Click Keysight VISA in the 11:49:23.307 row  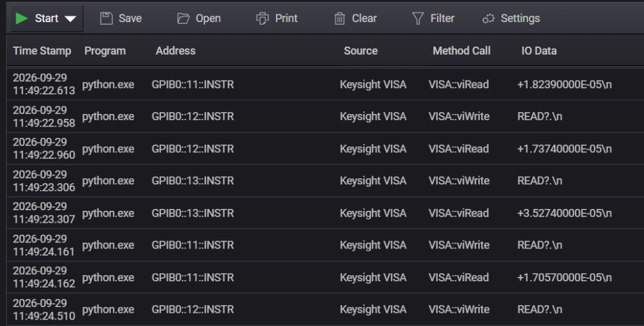click(373, 213)
